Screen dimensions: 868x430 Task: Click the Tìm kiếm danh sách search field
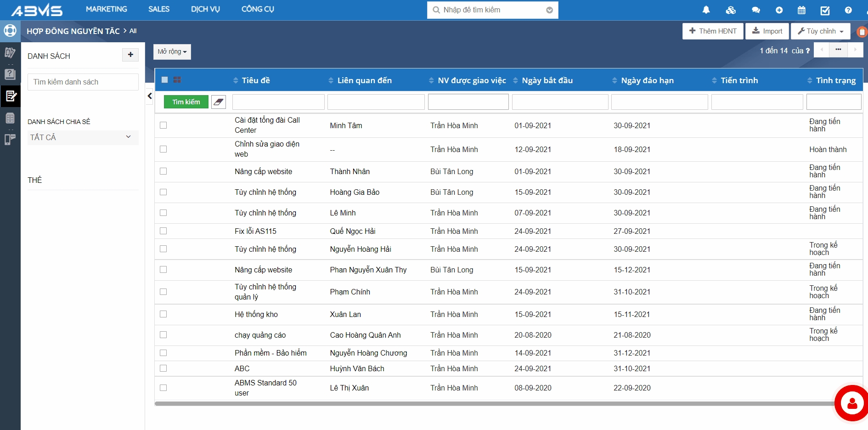(83, 82)
